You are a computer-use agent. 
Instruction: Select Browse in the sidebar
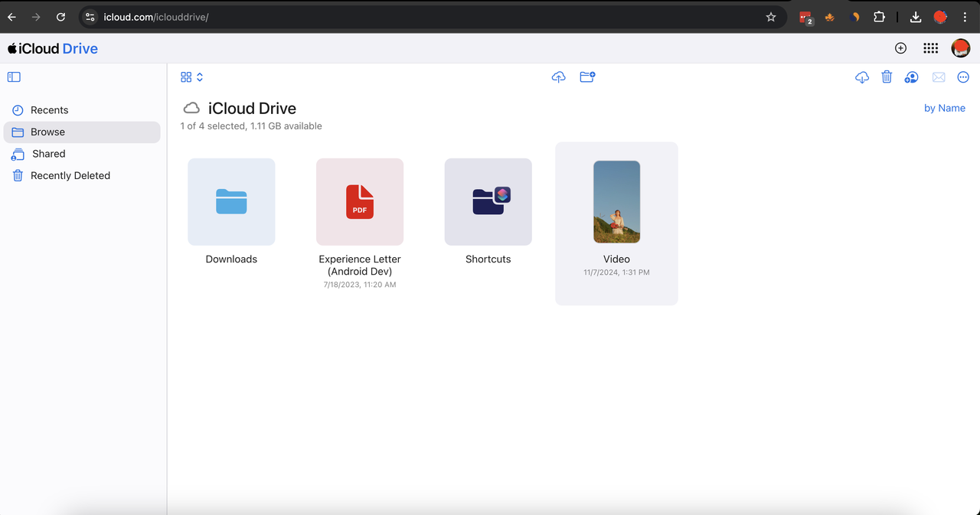point(47,132)
